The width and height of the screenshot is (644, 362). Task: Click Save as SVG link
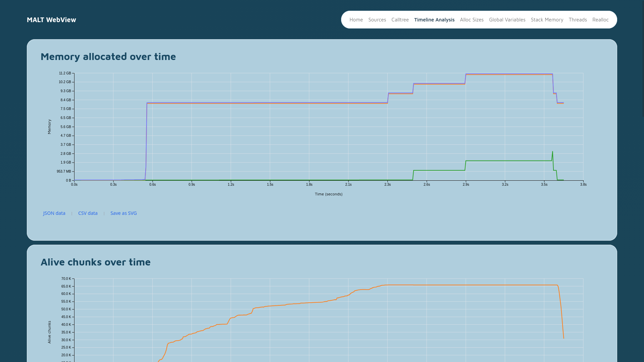(123, 213)
